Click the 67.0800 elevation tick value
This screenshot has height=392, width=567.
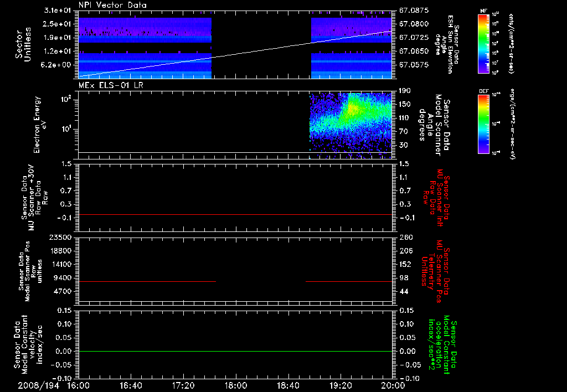(414, 24)
